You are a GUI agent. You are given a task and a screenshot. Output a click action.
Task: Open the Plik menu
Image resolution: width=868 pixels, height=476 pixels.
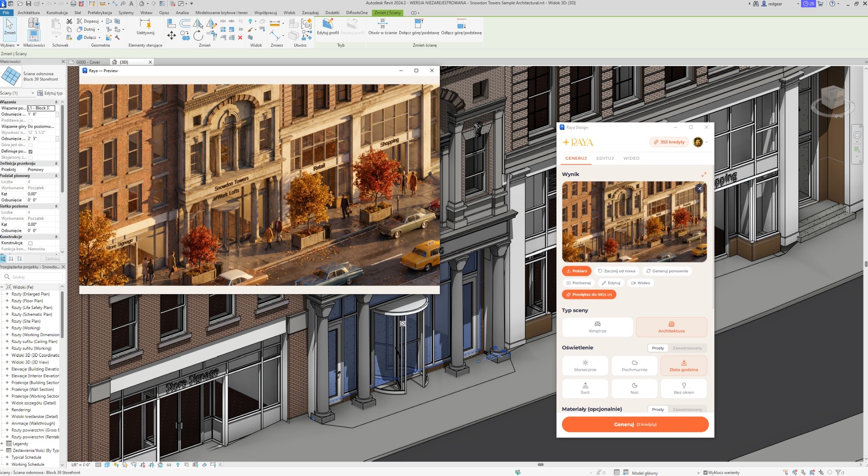[x=6, y=13]
